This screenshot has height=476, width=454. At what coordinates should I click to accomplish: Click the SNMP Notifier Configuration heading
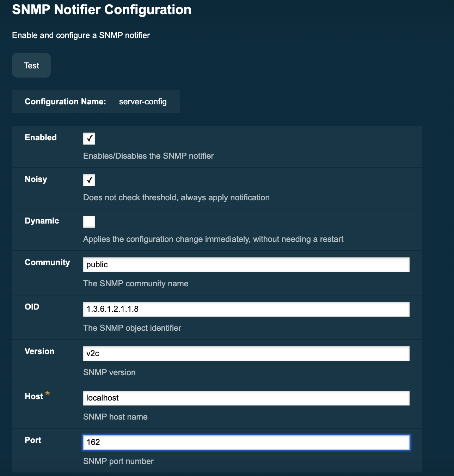102,10
